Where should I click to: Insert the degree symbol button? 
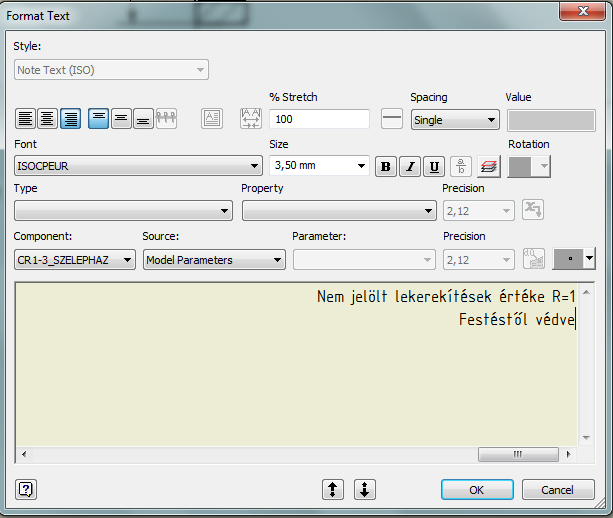[x=568, y=258]
